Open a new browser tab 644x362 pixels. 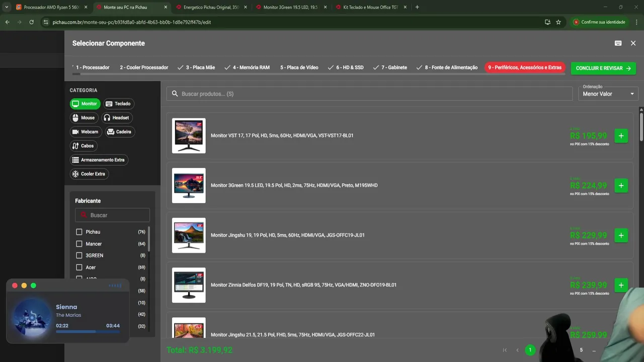[417, 7]
